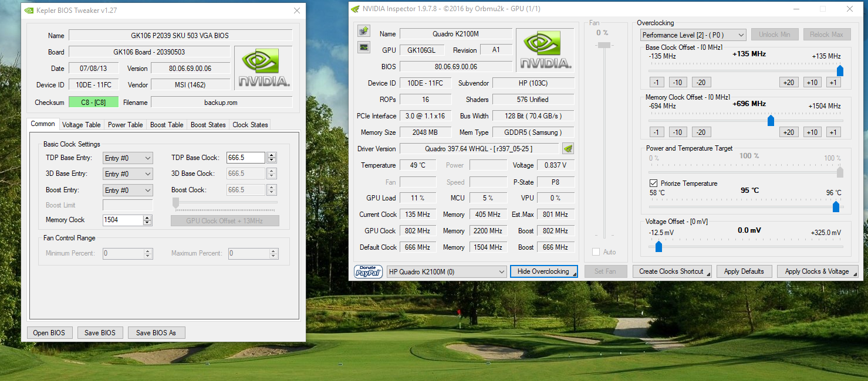Click the Base Clock Offset slider thumb

[840, 71]
